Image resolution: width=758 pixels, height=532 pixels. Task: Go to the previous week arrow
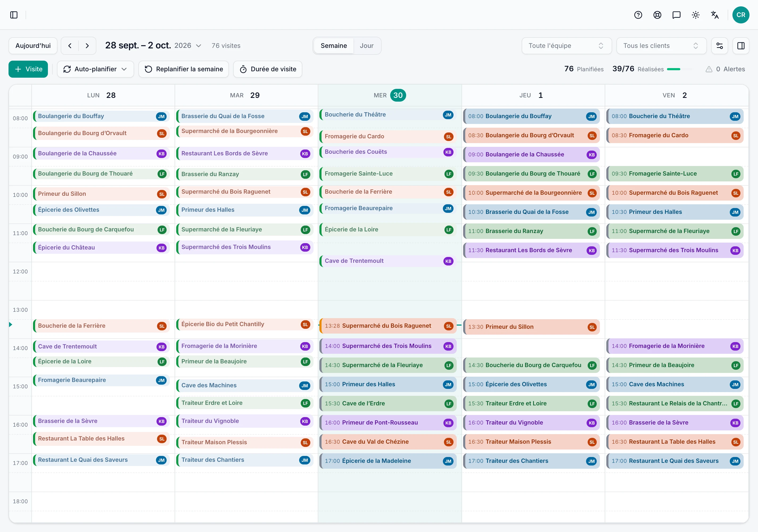(70, 45)
